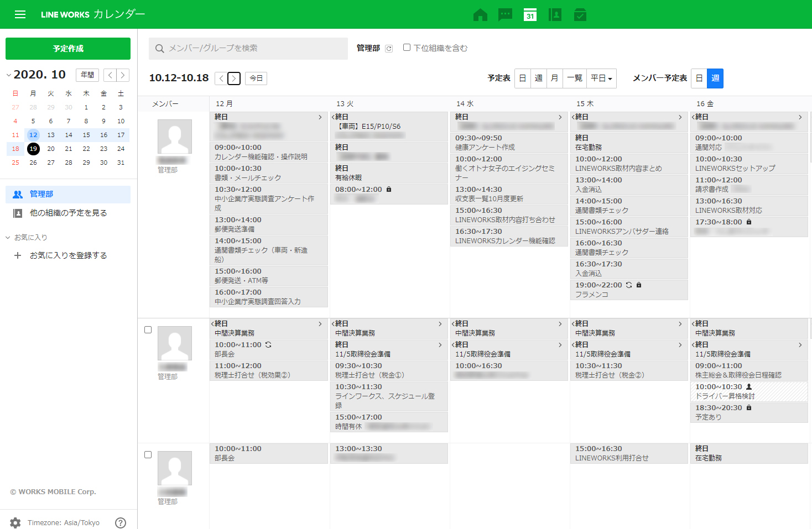The image size is (812, 529).
Task: Click the 今日 button
Action: click(x=256, y=78)
